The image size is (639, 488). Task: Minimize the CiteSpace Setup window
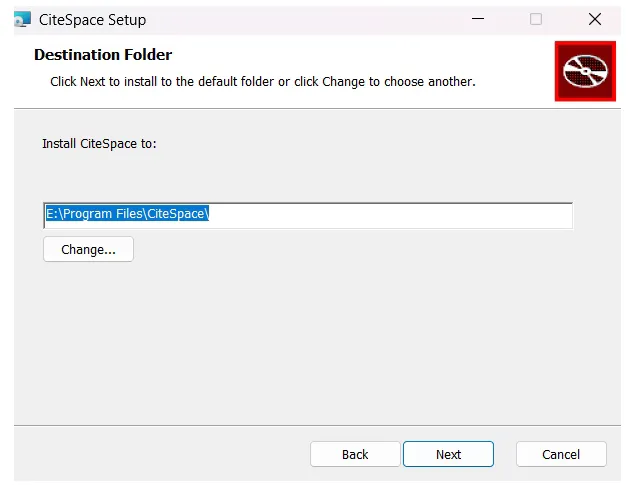(x=478, y=19)
